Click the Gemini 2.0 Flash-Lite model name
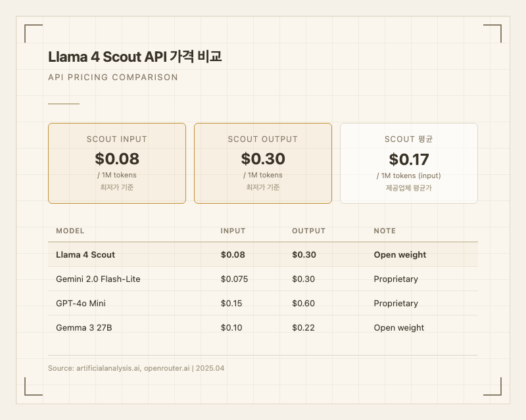526x420 pixels. pyautogui.click(x=98, y=279)
